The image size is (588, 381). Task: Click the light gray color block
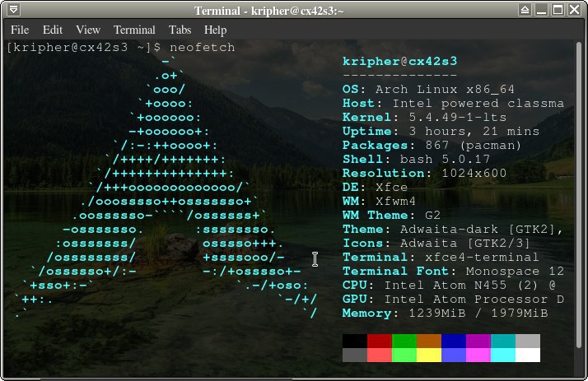point(528,342)
